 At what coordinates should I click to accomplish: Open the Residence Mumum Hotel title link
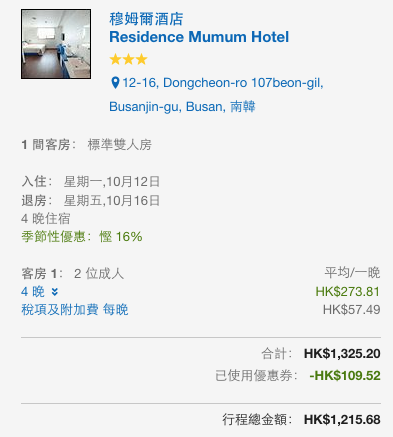pos(199,37)
